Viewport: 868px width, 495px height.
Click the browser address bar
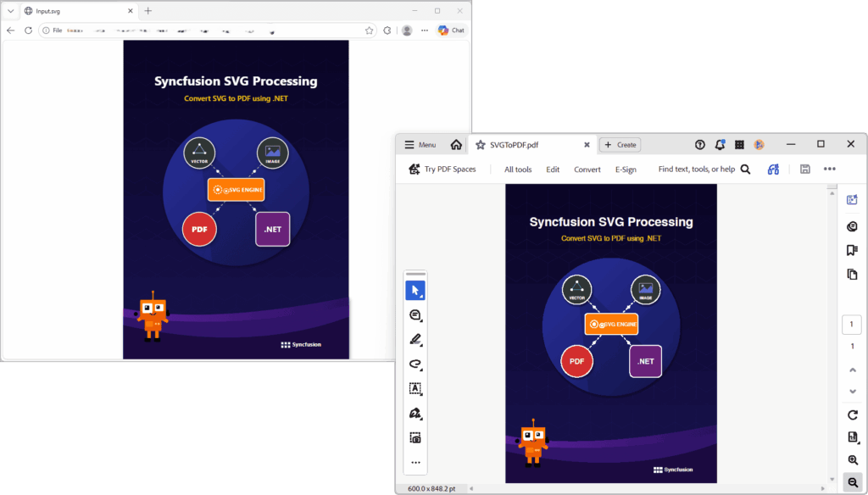tap(208, 31)
